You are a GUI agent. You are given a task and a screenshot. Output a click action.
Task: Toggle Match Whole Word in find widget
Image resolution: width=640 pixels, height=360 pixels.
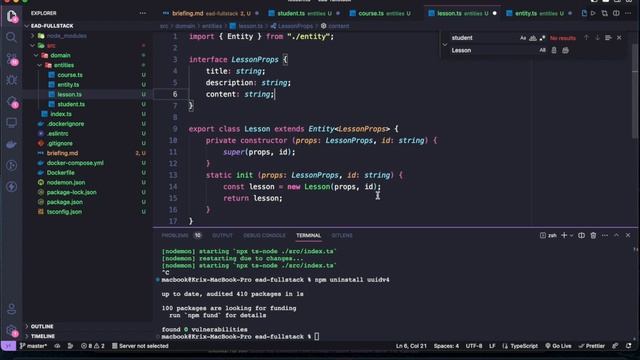533,38
